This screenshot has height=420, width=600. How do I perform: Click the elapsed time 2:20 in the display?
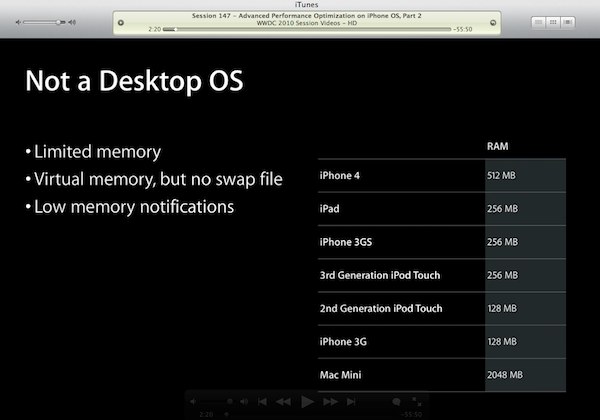click(155, 29)
